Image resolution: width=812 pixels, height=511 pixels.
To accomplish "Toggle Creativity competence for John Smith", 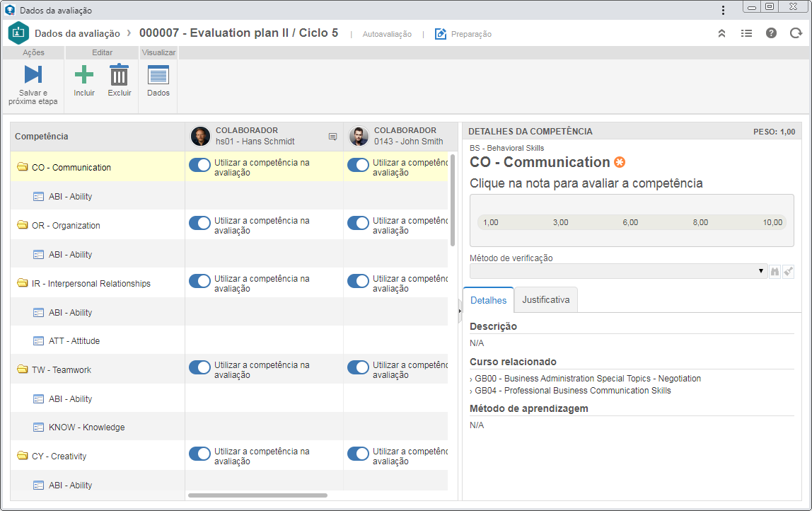I will (358, 454).
